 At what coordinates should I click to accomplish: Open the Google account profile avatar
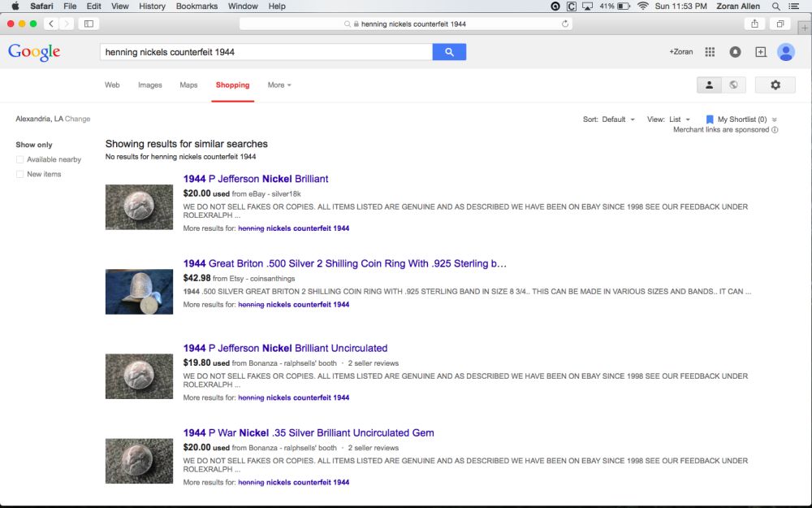coord(785,52)
